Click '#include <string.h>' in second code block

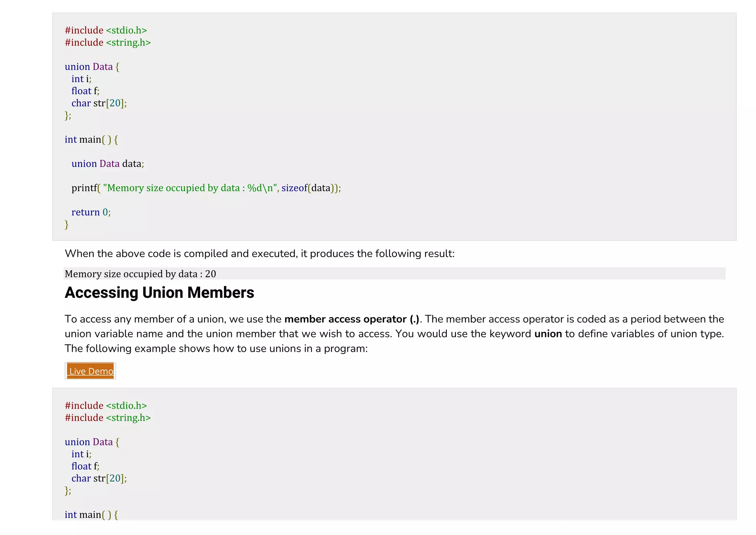pyautogui.click(x=108, y=418)
